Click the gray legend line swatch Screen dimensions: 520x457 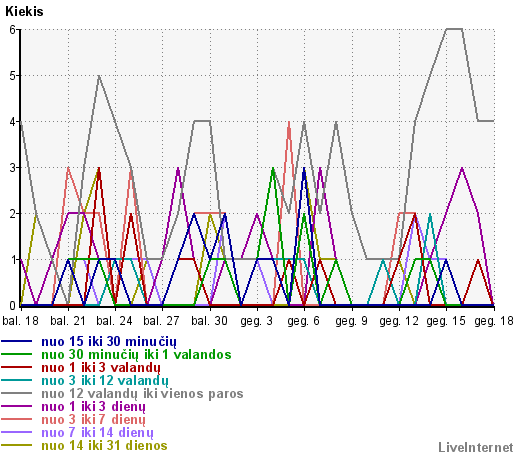[17, 393]
